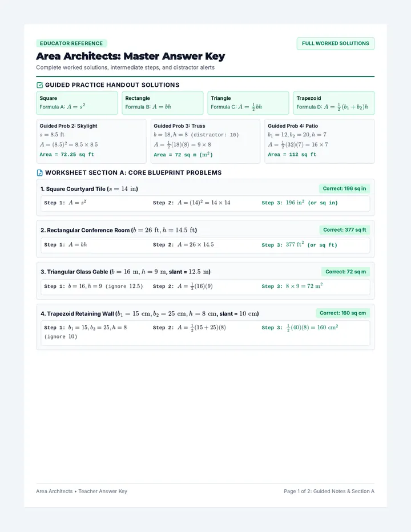Screen dimensions: 411x532
Task: Click the Area Architects: Master Answer Key title
Action: (x=130, y=56)
